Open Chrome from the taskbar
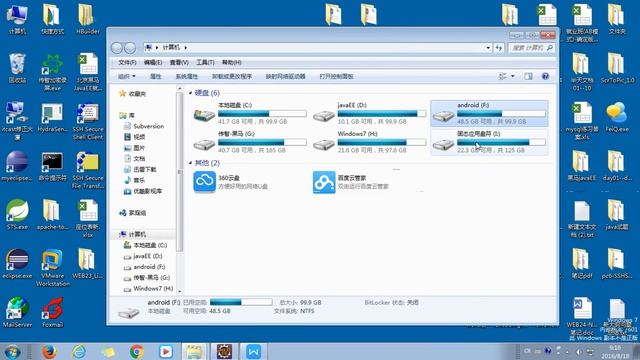This screenshot has height=360, width=640. tap(137, 351)
